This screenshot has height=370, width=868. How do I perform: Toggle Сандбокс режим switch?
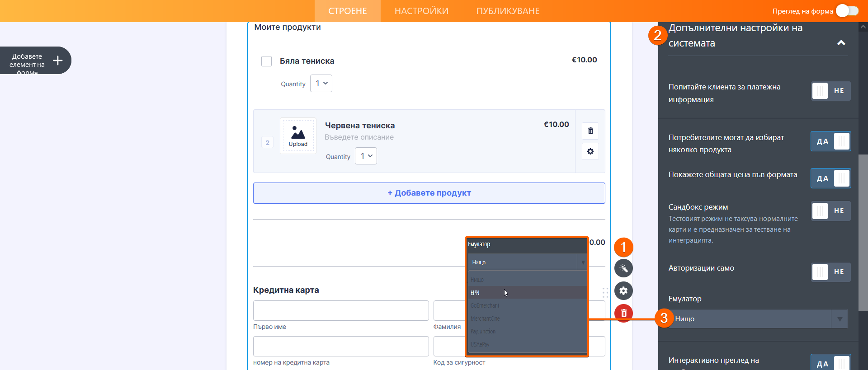click(x=830, y=211)
